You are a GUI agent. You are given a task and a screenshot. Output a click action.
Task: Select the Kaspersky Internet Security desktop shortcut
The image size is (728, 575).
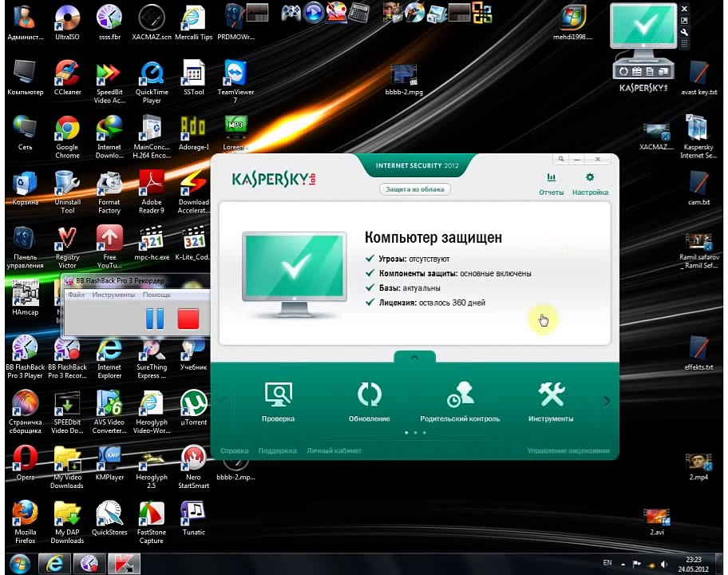point(698,137)
